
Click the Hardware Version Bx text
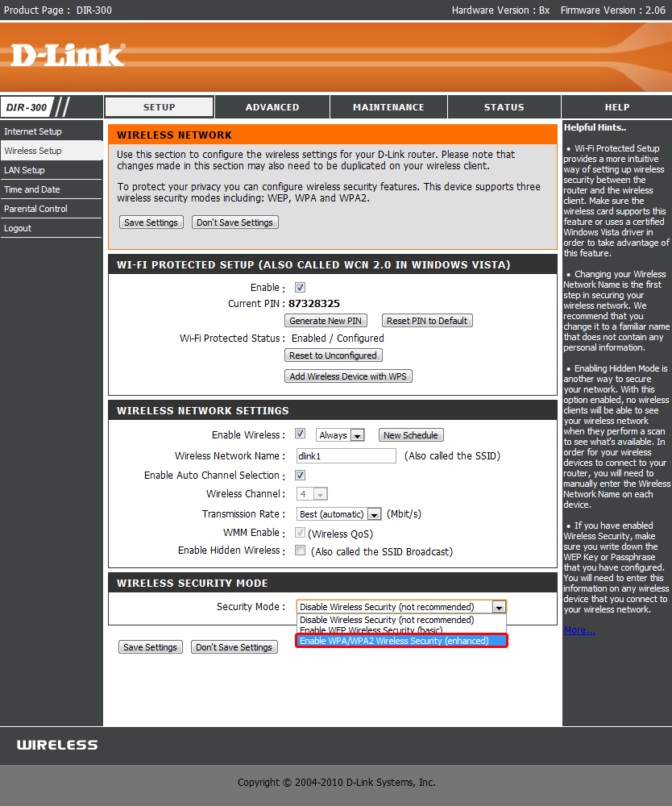tap(500, 10)
